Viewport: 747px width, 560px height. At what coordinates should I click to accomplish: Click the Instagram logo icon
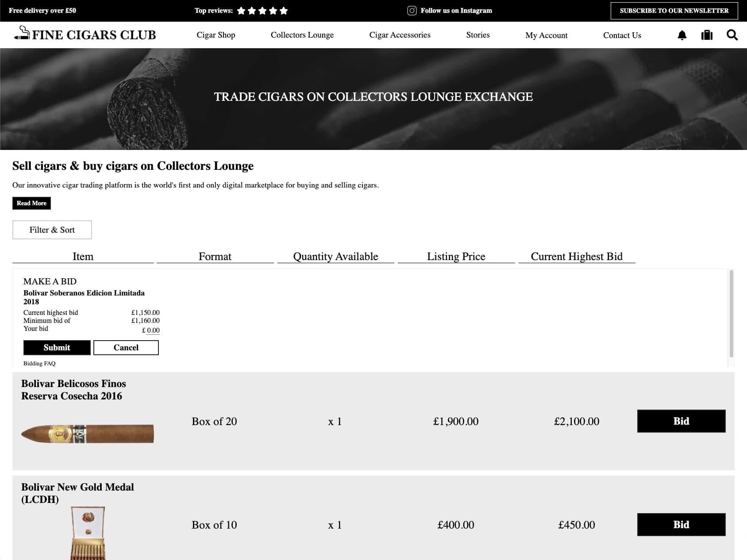pyautogui.click(x=412, y=11)
